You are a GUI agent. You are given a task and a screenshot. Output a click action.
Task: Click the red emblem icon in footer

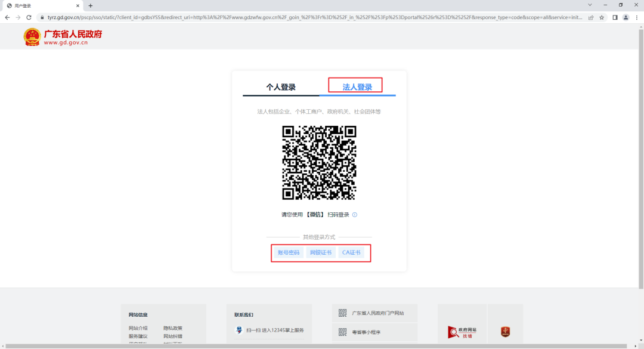coord(504,331)
